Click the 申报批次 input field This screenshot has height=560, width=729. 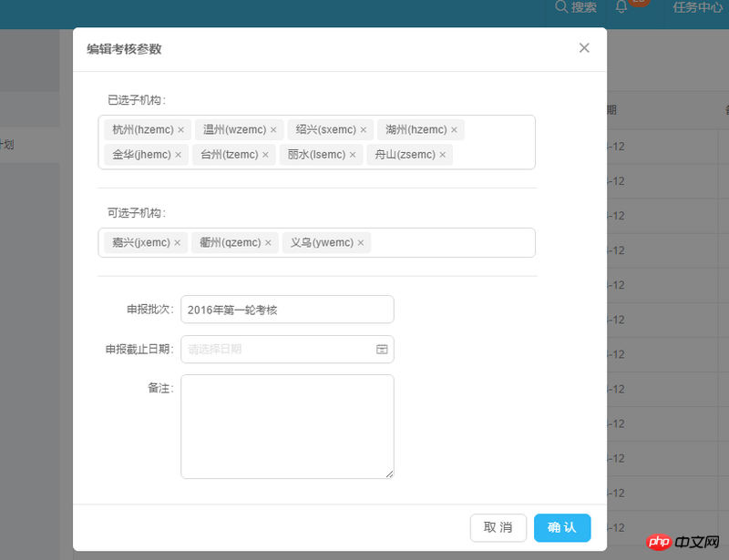pyautogui.click(x=287, y=310)
